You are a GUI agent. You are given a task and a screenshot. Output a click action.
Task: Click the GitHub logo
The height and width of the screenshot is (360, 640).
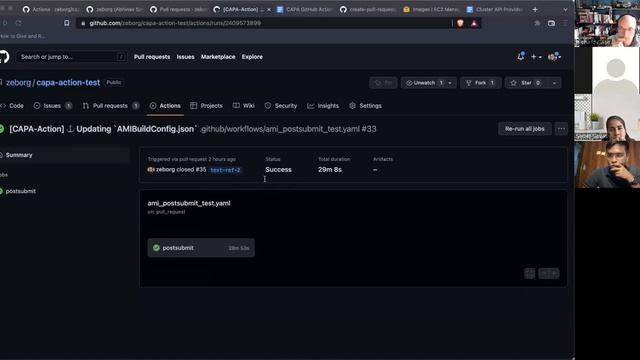[x=4, y=56]
